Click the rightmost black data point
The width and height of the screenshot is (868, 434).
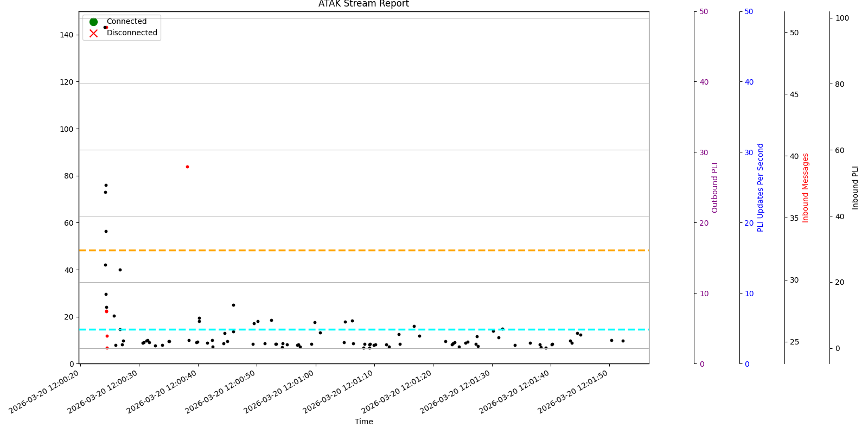pos(623,341)
